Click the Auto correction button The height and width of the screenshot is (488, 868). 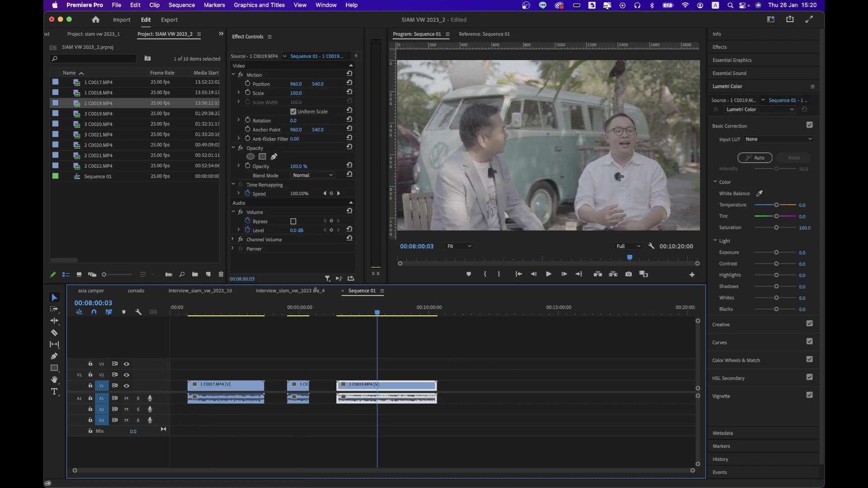pos(755,158)
